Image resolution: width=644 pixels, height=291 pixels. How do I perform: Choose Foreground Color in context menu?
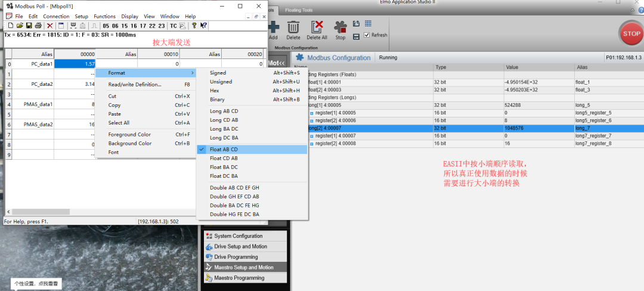pyautogui.click(x=146, y=135)
